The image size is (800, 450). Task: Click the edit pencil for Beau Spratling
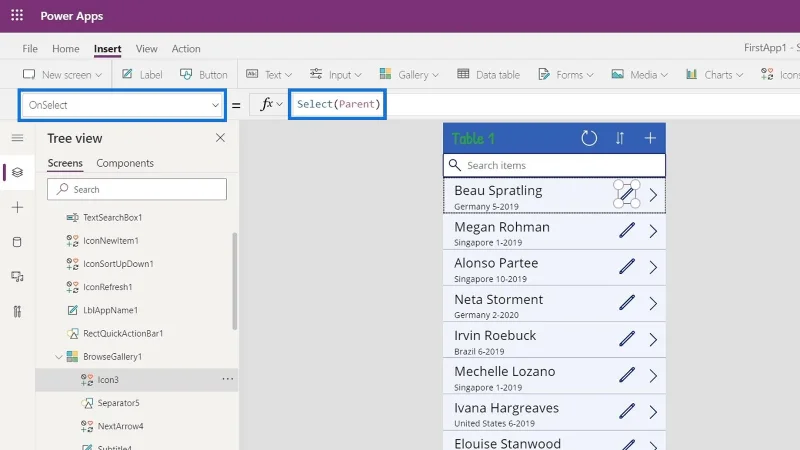point(627,194)
